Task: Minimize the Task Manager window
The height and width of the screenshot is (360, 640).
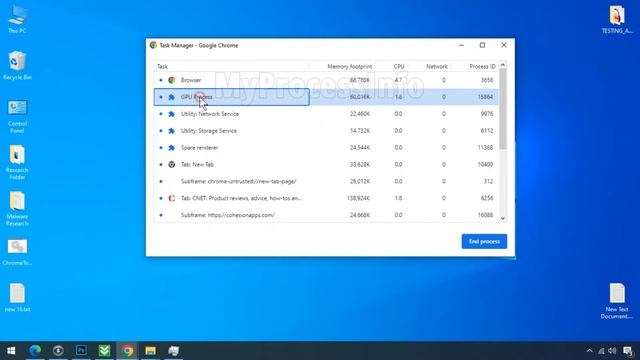Action: (x=461, y=45)
